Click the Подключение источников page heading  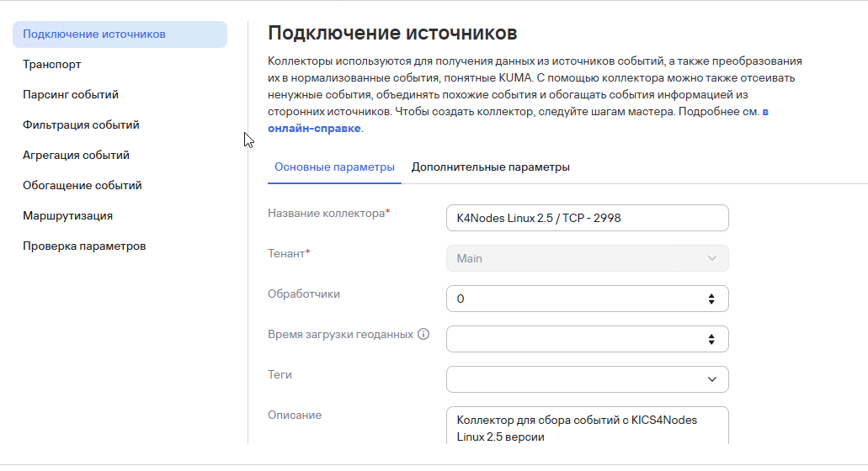[x=392, y=33]
